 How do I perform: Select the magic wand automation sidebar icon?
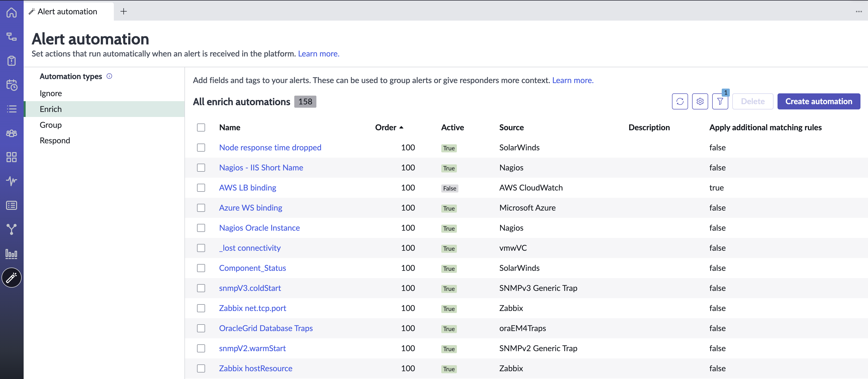tap(12, 278)
